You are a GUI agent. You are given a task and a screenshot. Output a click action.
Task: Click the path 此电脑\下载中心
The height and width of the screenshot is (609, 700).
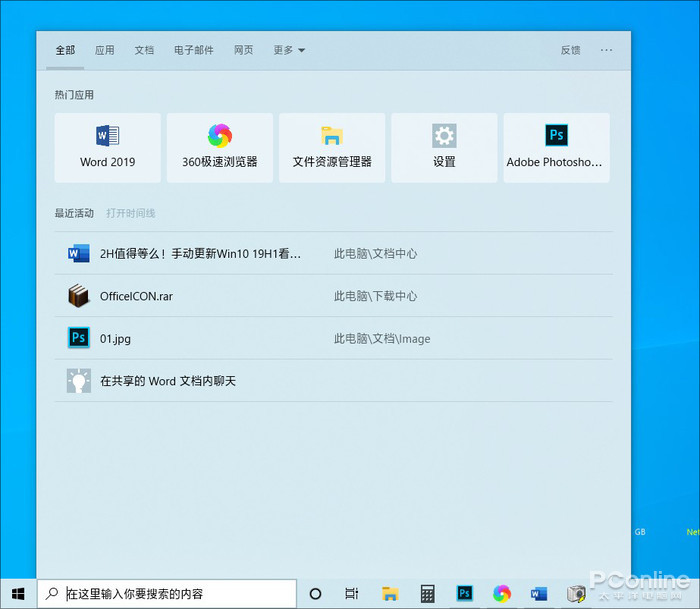(375, 296)
